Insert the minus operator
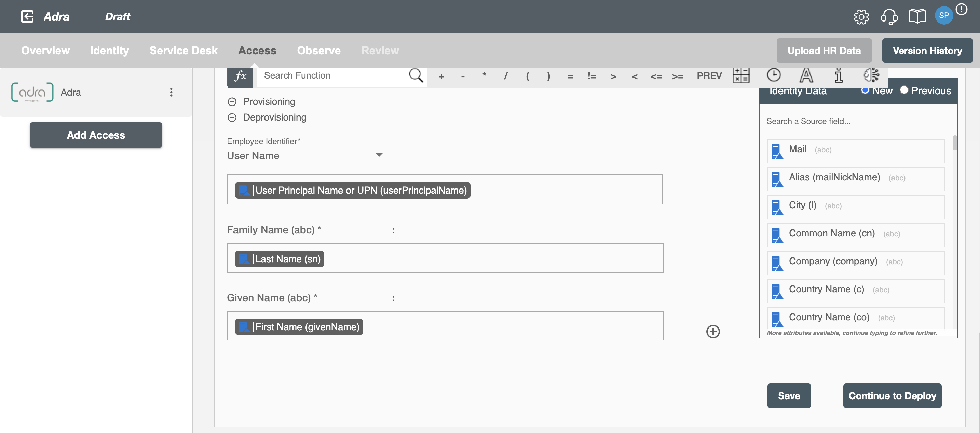Viewport: 980px width, 433px height. pos(463,76)
